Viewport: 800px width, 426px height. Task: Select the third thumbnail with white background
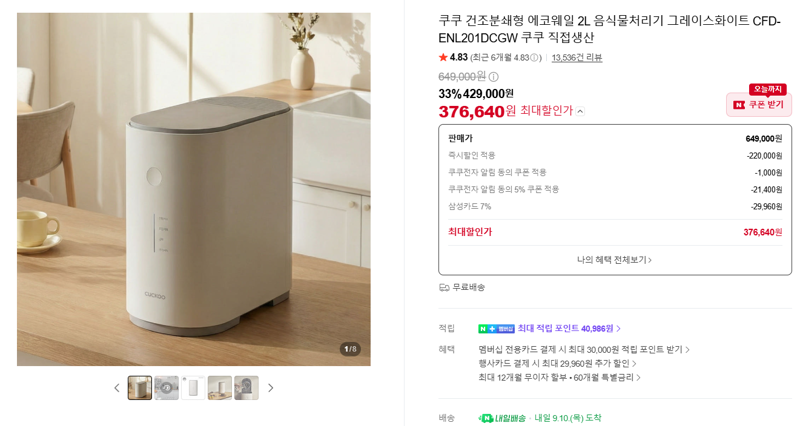pyautogui.click(x=193, y=388)
